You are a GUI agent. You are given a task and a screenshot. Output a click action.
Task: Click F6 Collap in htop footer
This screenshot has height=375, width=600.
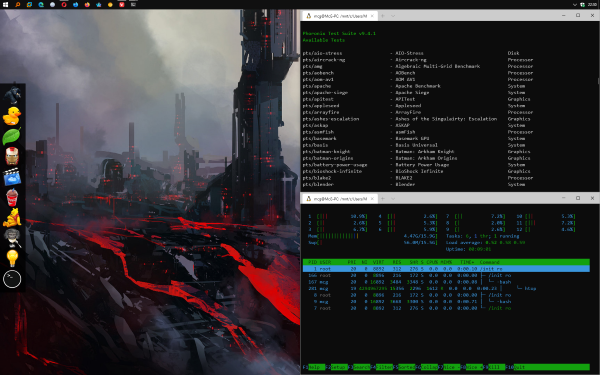(427, 367)
